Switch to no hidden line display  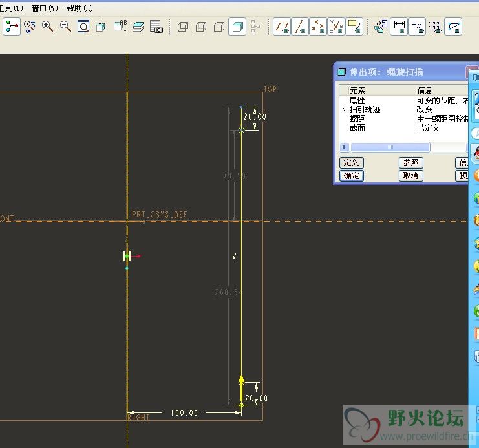(219, 27)
